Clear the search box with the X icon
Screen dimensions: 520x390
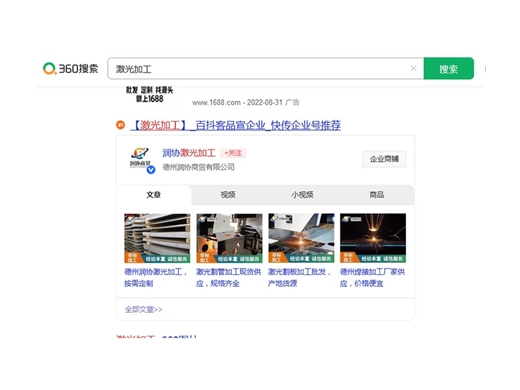(413, 68)
